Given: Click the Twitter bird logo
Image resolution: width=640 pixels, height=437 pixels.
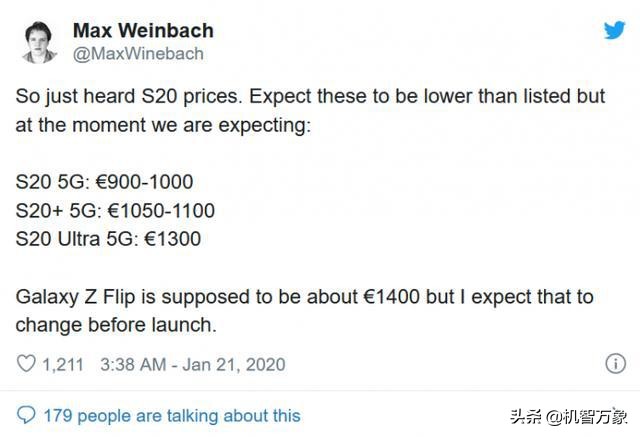Looking at the screenshot, I should point(614,30).
